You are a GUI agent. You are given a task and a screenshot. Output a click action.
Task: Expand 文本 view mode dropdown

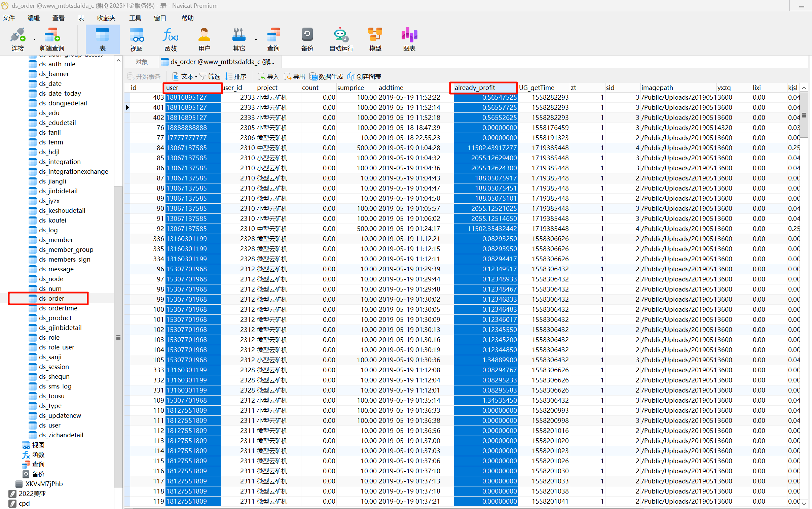[196, 77]
